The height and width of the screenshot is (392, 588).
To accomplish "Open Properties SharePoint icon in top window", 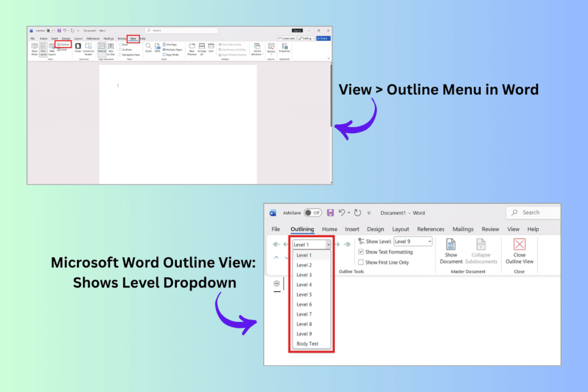I will tap(285, 48).
